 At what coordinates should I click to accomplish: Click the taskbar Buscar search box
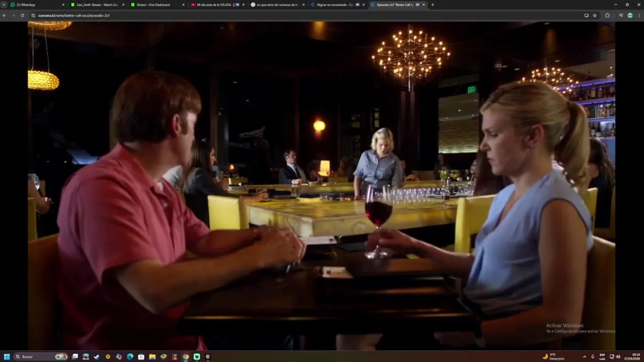(41, 356)
